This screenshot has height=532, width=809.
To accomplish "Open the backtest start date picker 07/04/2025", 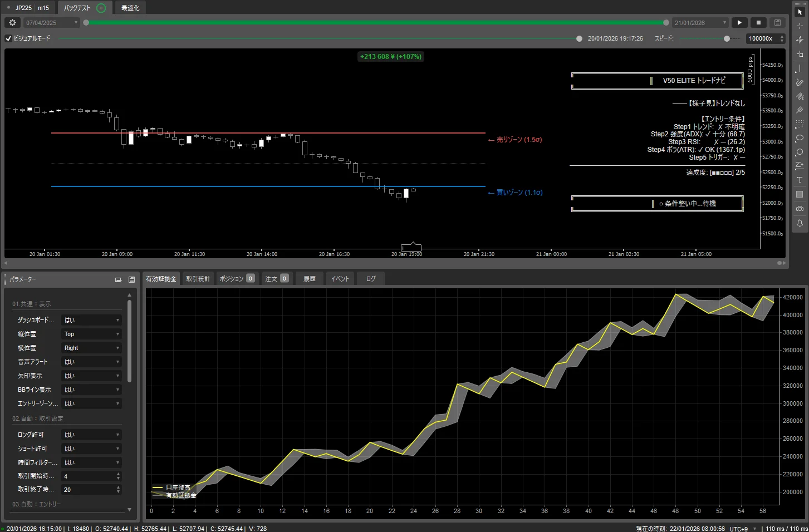I will (x=52, y=23).
